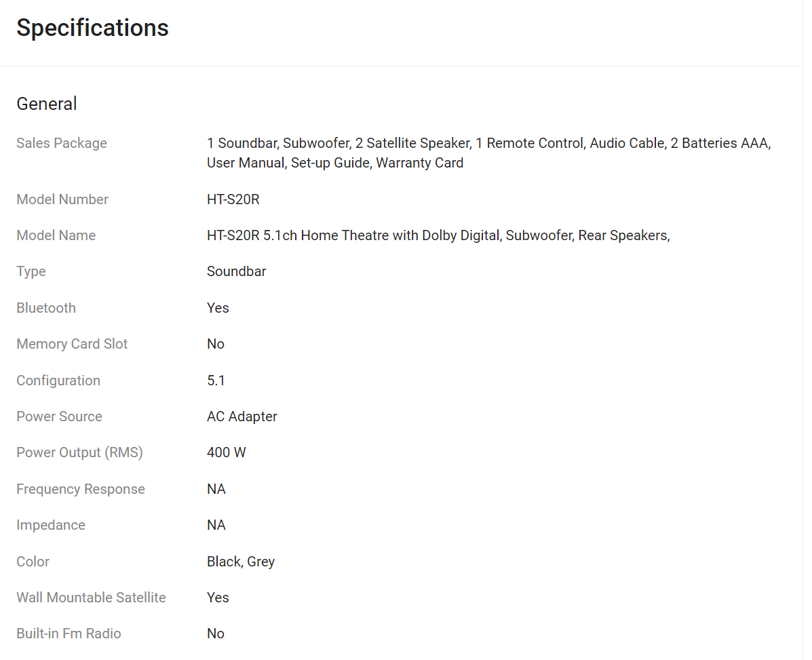Select the AC Adapter value
812x660 pixels.
pyautogui.click(x=242, y=416)
